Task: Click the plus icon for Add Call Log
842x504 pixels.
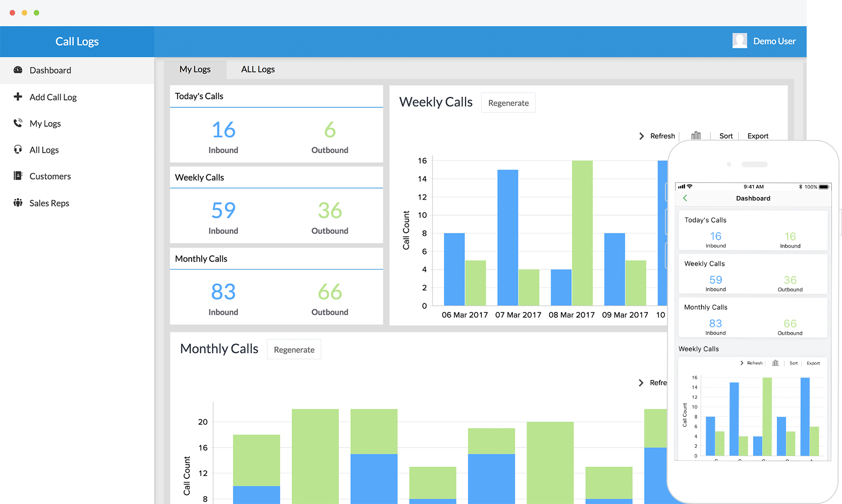Action: tap(18, 96)
